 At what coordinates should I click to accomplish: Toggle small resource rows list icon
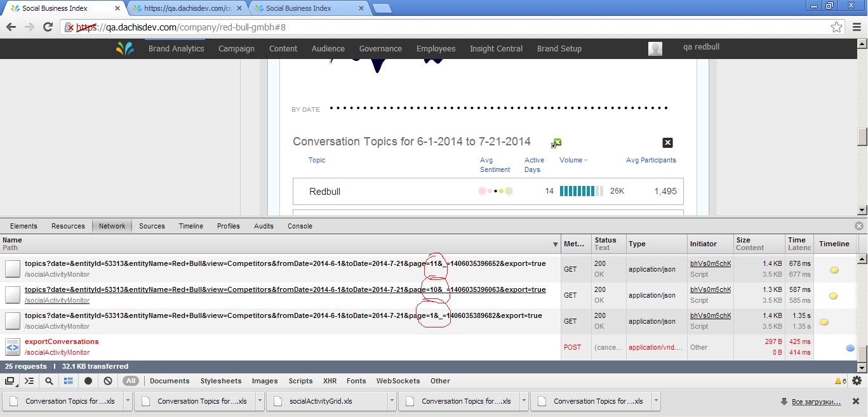click(69, 381)
